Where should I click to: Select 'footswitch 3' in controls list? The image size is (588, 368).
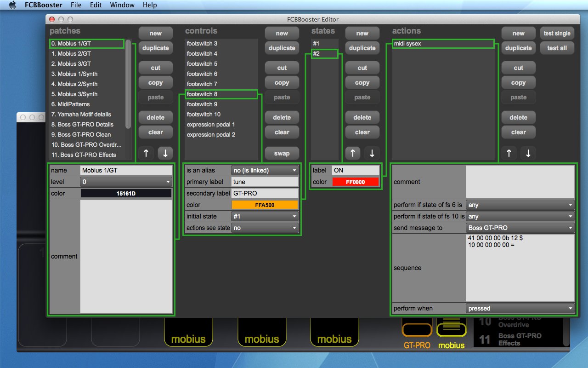(221, 44)
